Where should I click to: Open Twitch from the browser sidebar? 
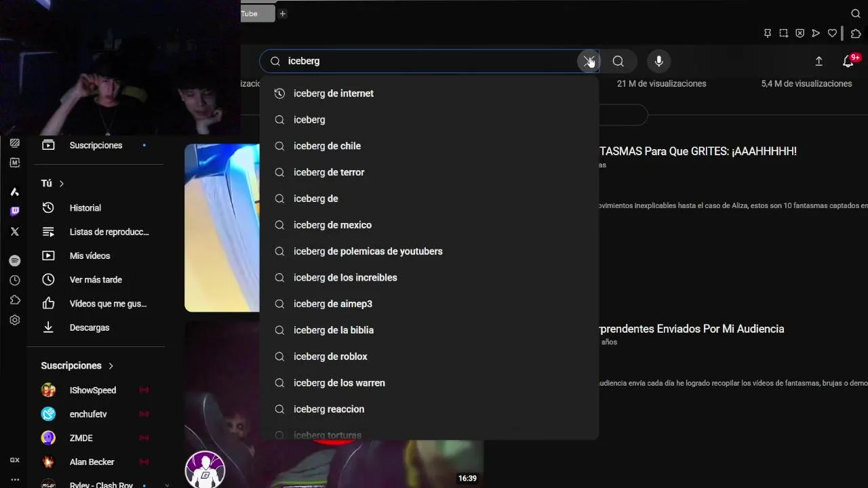(x=15, y=211)
